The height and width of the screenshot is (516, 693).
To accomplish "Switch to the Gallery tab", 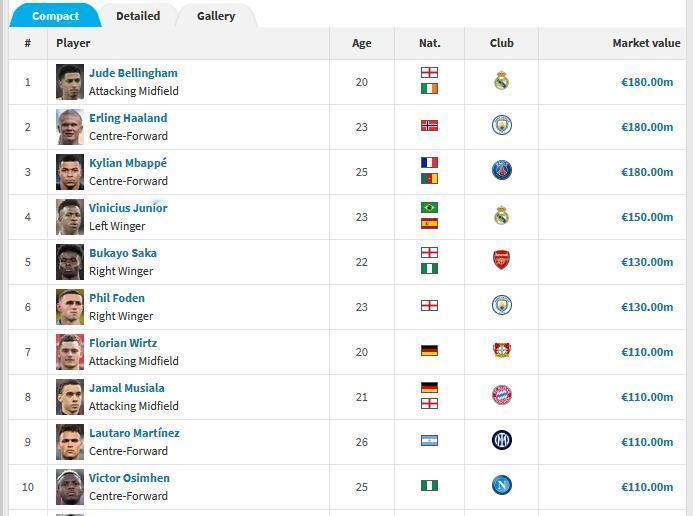I will [x=216, y=16].
